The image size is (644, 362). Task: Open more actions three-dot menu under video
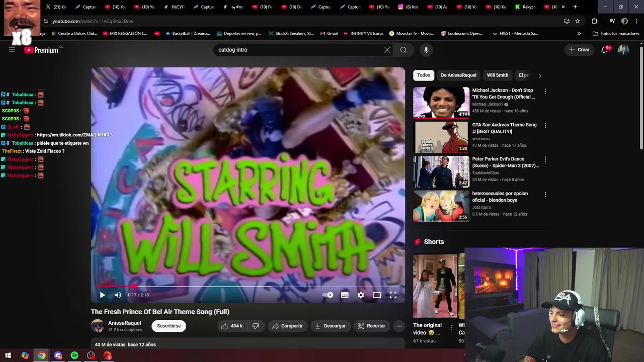tap(399, 326)
